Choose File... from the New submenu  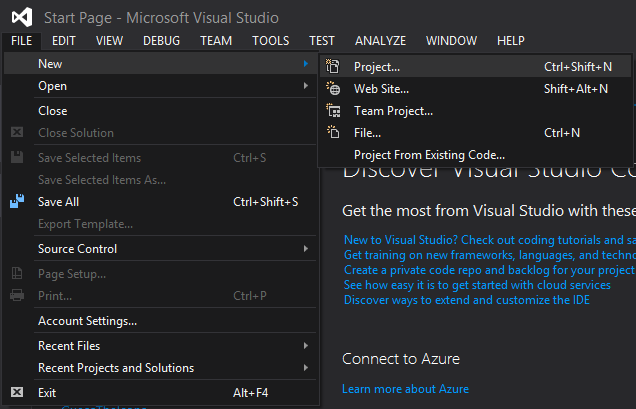coord(475,132)
